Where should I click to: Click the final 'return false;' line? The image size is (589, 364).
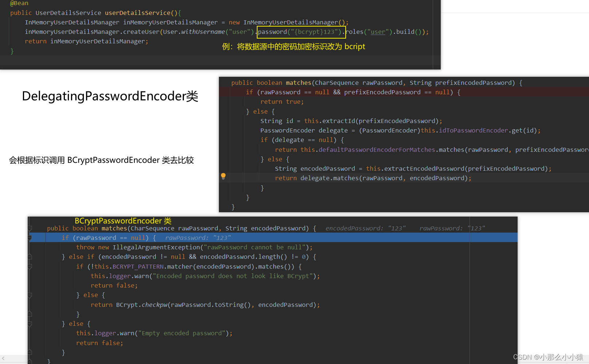tap(99, 343)
